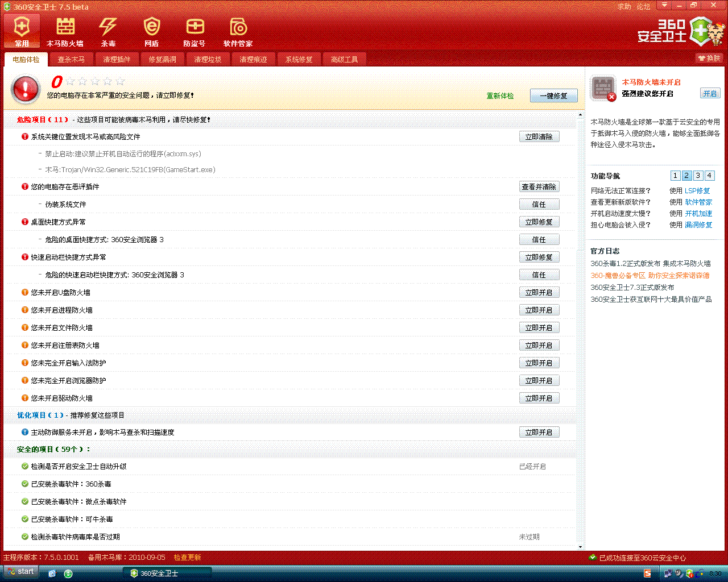Click the 检查更新 link in status bar
728x582 pixels.
187,558
